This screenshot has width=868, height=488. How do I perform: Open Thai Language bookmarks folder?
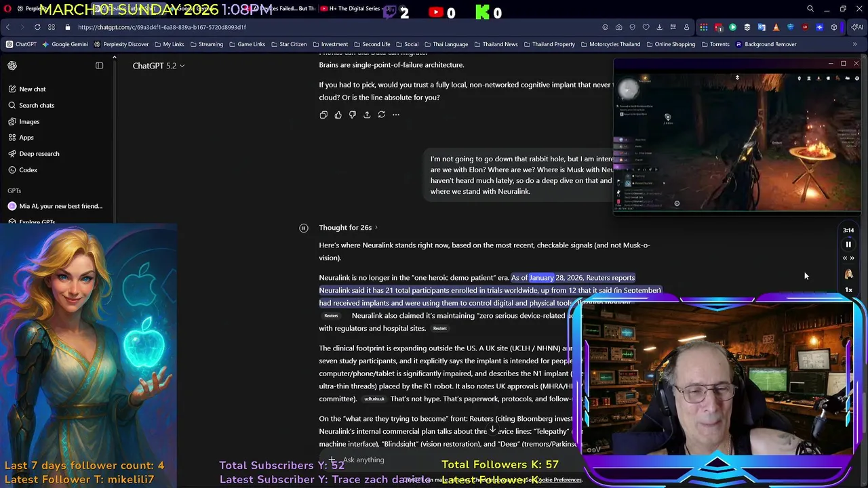[x=446, y=44]
